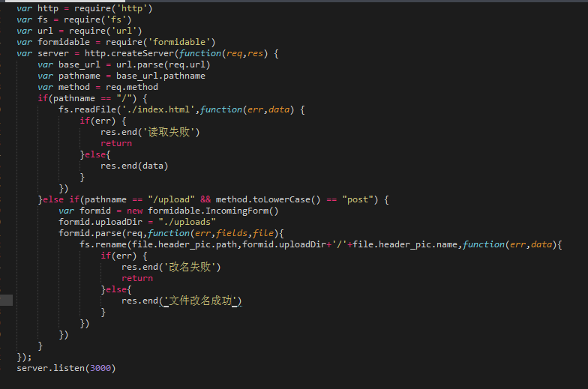Click the '改名失败' string
Image resolution: width=588 pixels, height=389 pixels.
[190, 267]
